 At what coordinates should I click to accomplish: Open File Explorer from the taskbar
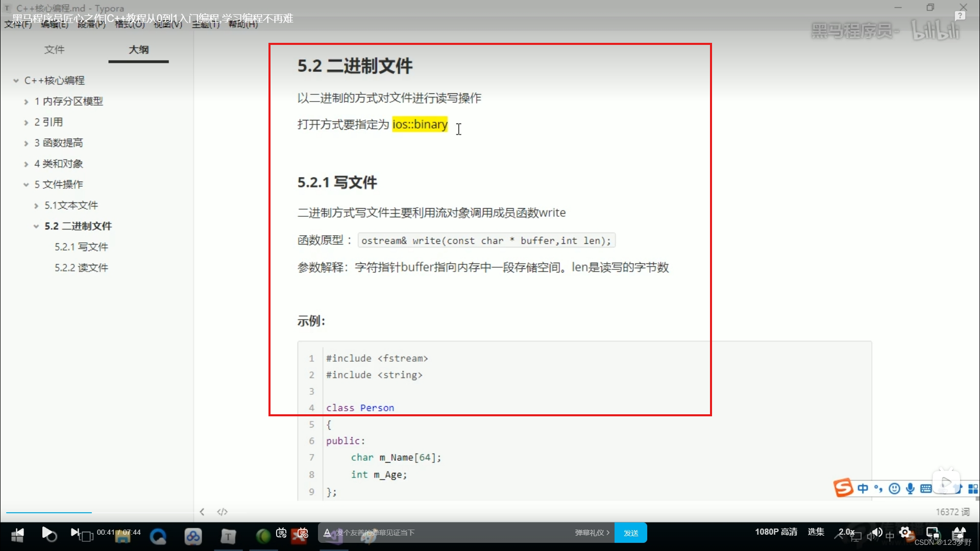[122, 536]
